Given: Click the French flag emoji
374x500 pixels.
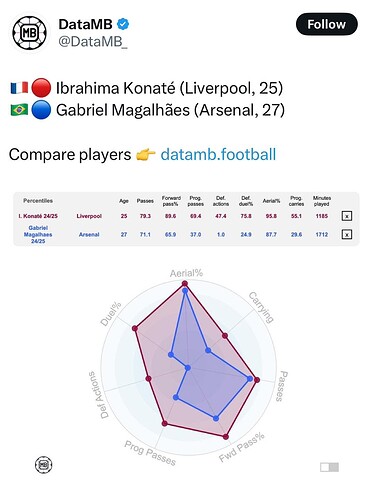Looking at the screenshot, I should click(x=19, y=88).
